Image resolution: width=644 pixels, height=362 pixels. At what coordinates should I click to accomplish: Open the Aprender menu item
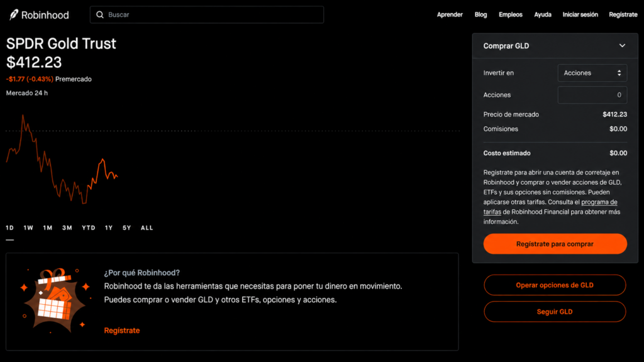point(450,14)
